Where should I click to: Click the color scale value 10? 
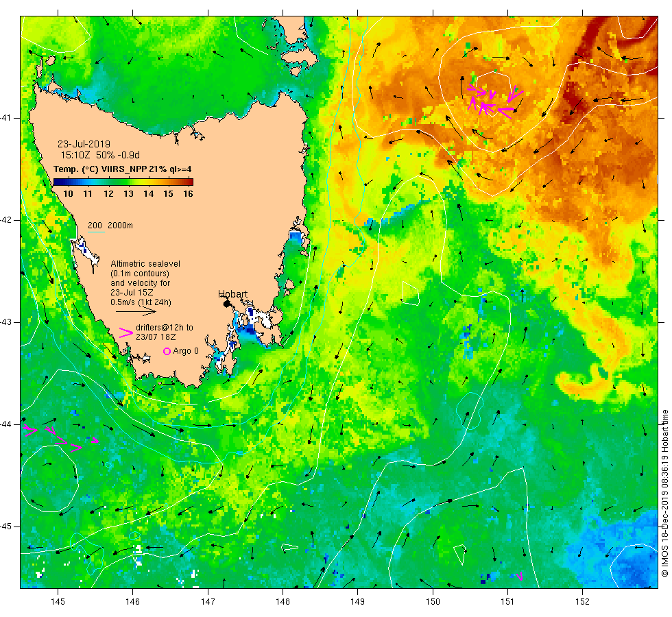click(x=68, y=193)
